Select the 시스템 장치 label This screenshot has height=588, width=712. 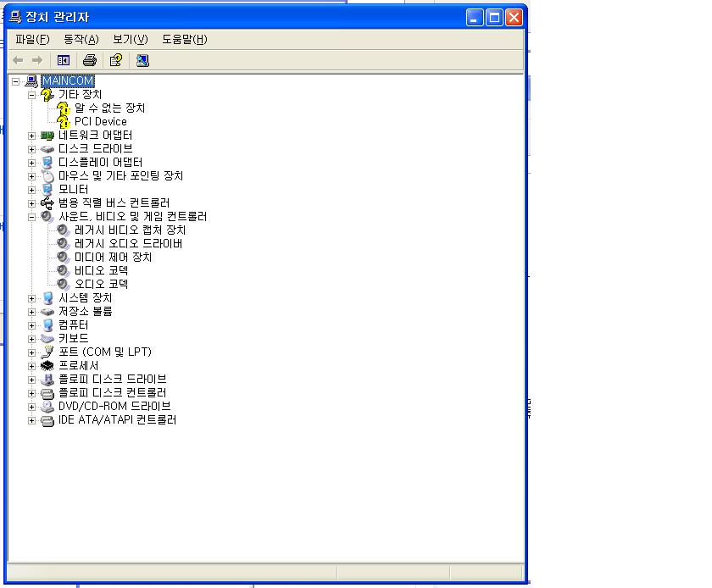pos(85,298)
